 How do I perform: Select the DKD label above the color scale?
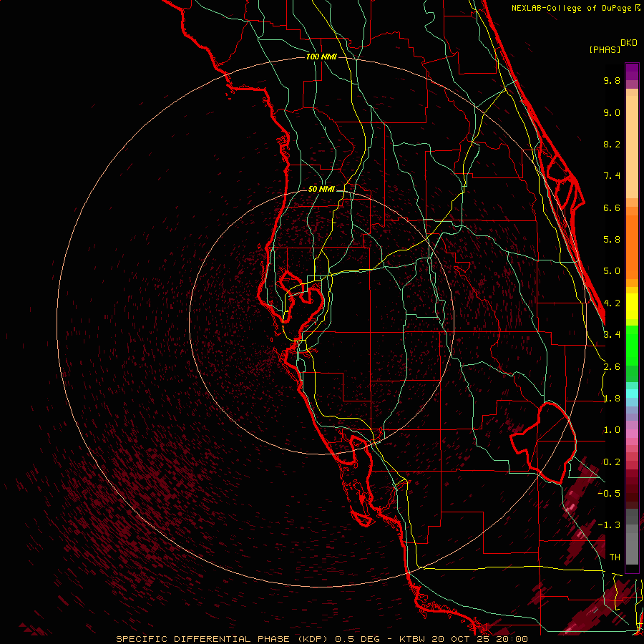(x=629, y=43)
